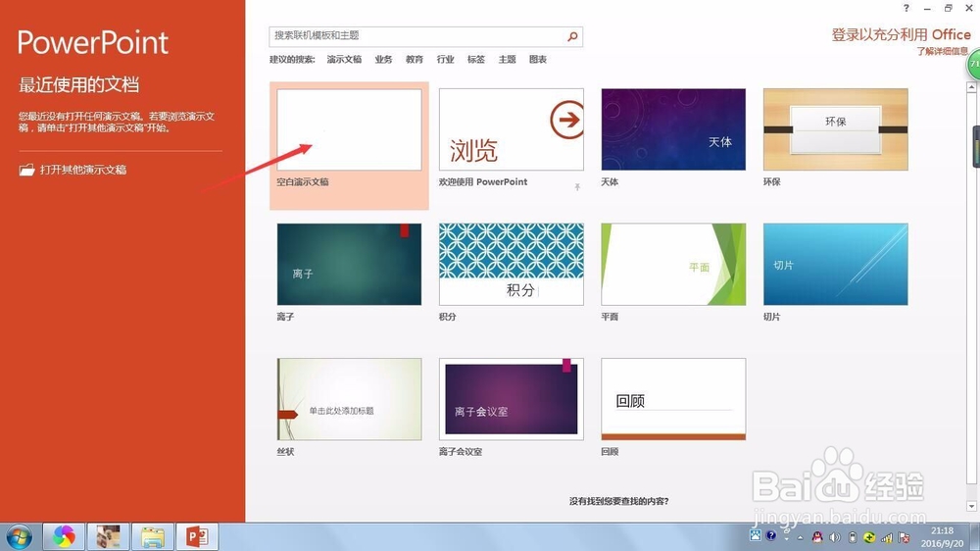980x551 pixels.
Task: Click the scrollbar down arrow
Action: [x=971, y=506]
